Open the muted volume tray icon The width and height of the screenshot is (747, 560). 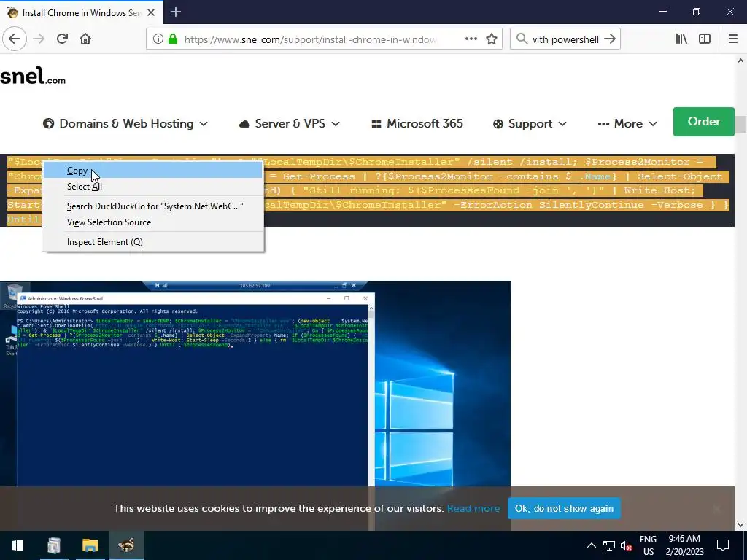[626, 545]
